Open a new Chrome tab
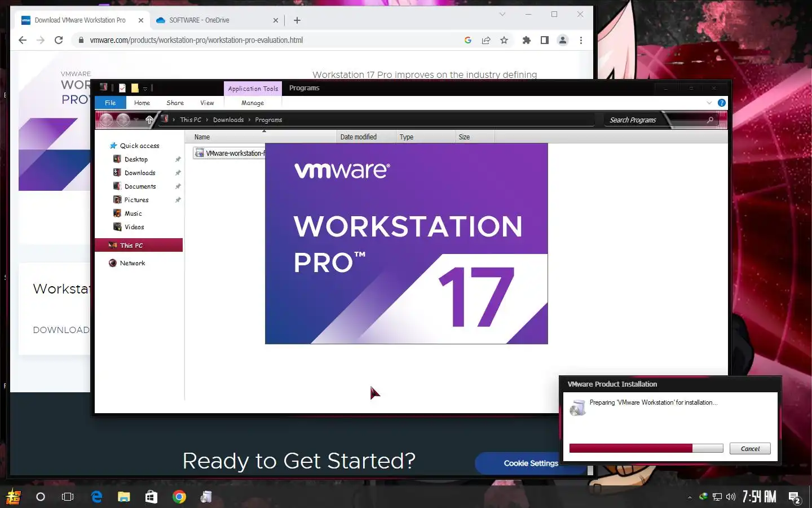 tap(297, 20)
